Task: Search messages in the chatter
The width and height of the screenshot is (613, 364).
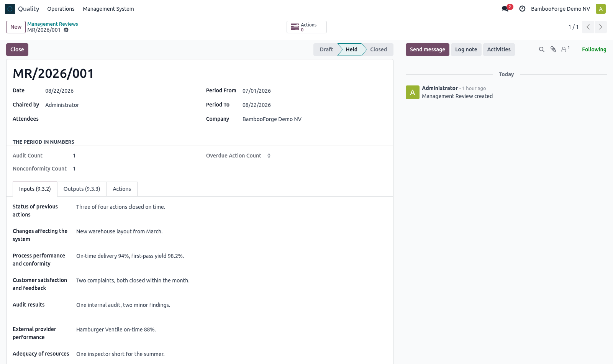Action: tap(542, 49)
